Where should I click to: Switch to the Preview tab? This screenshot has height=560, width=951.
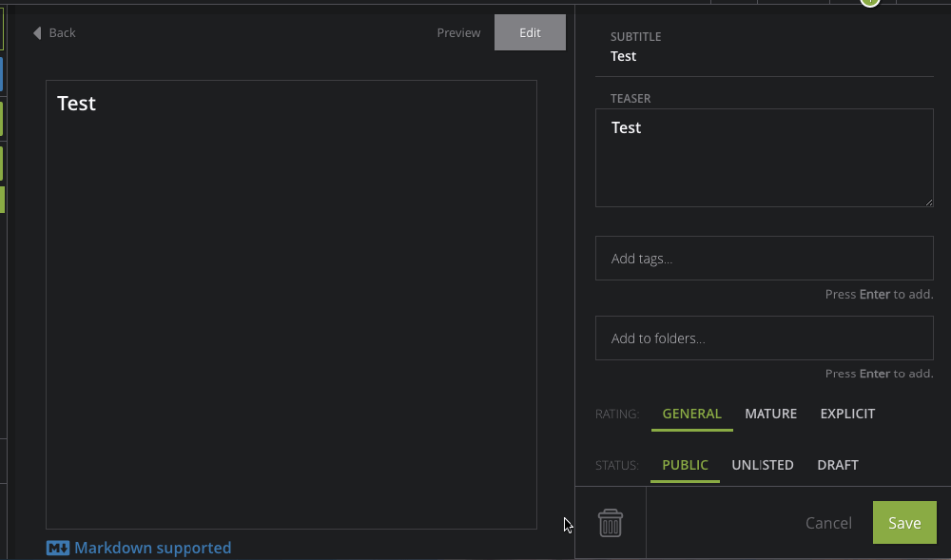(x=458, y=33)
